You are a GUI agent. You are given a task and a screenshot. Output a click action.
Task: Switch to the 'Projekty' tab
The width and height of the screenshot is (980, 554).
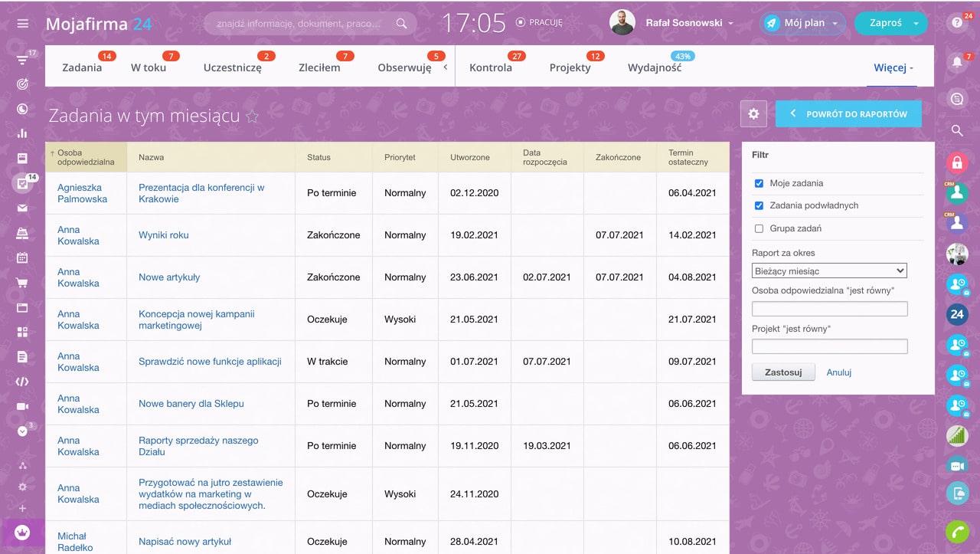click(x=570, y=67)
